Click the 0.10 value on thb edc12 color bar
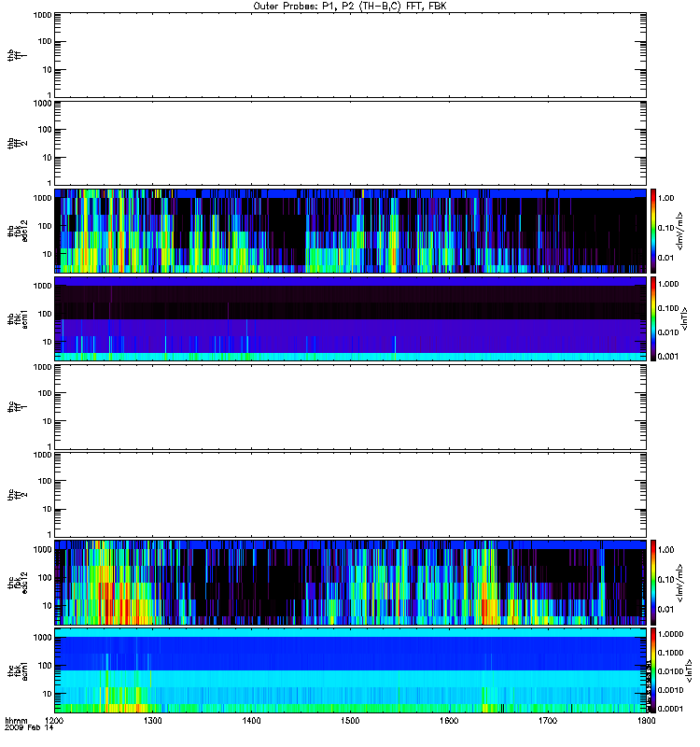700x747 pixels. [665, 228]
